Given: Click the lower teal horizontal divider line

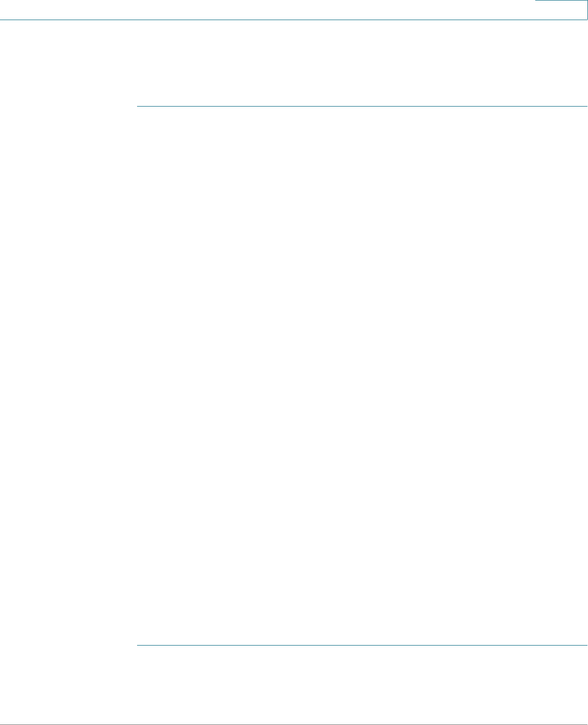Looking at the screenshot, I should coord(362,646).
